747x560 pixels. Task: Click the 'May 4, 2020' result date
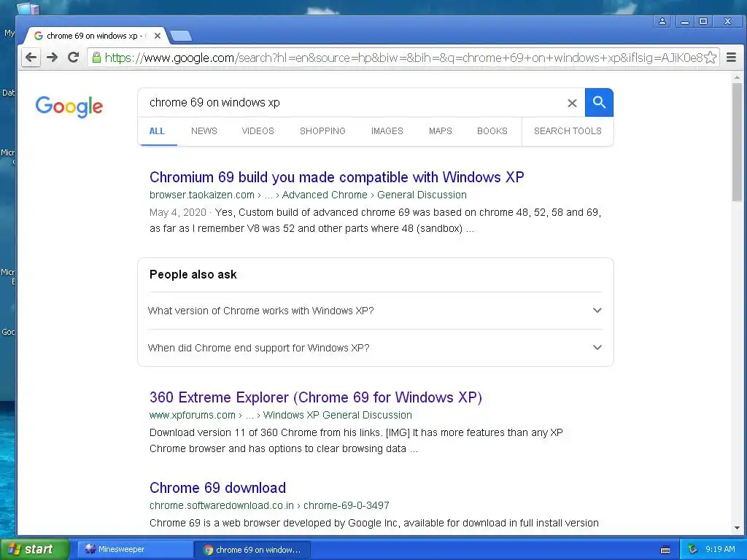click(178, 212)
